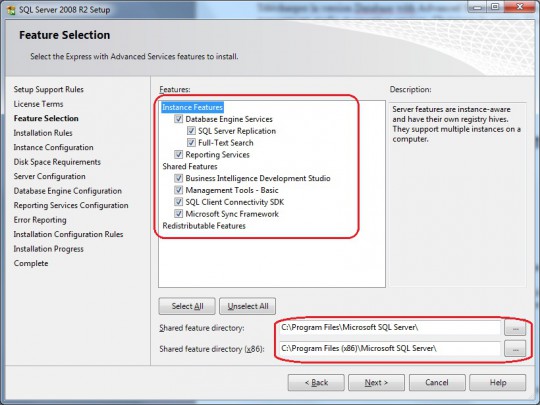Open Help for feature selection
Screen dimensions: 540x405
coord(498,383)
